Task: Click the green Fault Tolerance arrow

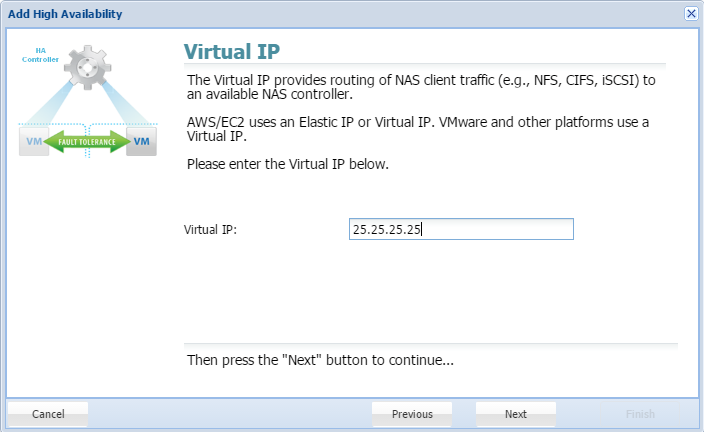Action: (x=88, y=142)
